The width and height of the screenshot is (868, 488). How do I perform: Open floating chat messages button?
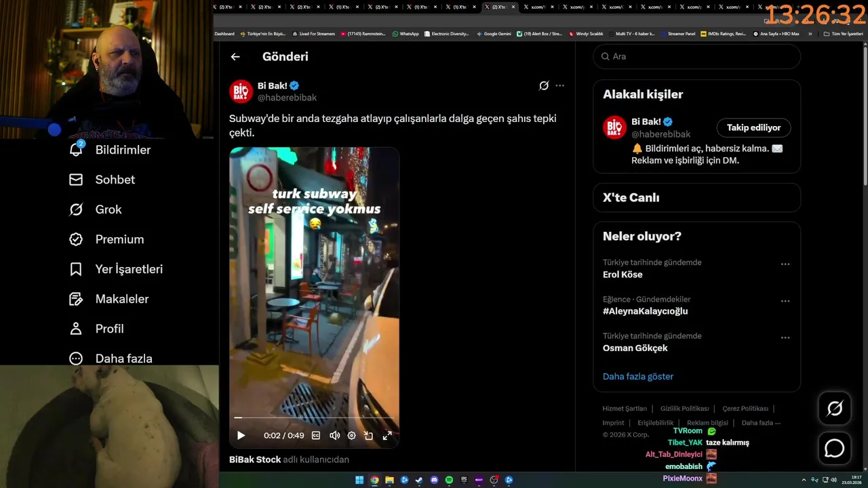835,449
